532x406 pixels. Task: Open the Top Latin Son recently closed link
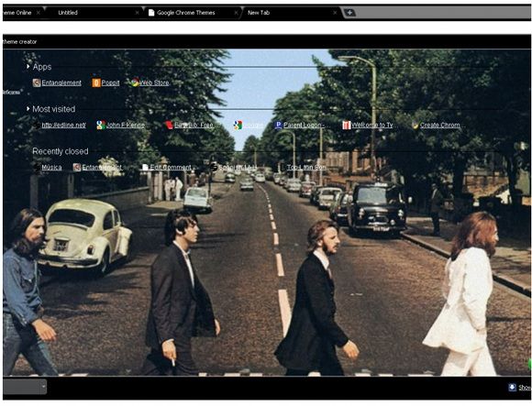[306, 168]
